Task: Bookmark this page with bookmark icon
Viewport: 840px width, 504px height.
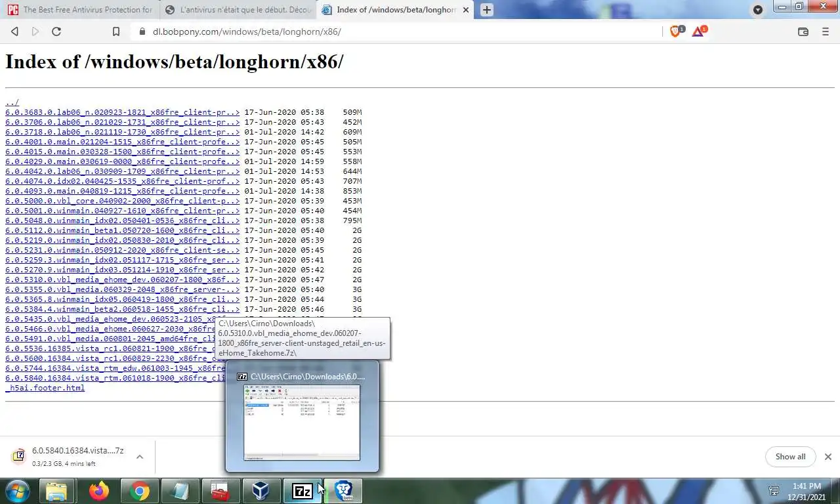Action: [116, 31]
